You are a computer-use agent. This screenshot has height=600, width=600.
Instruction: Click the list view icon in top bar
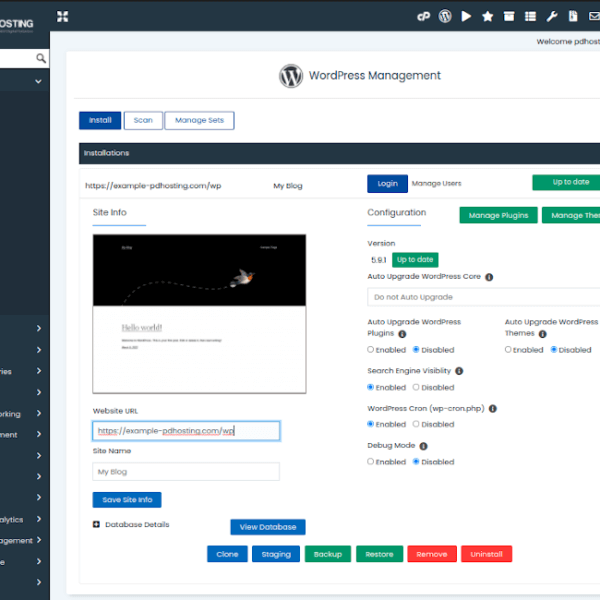530,16
